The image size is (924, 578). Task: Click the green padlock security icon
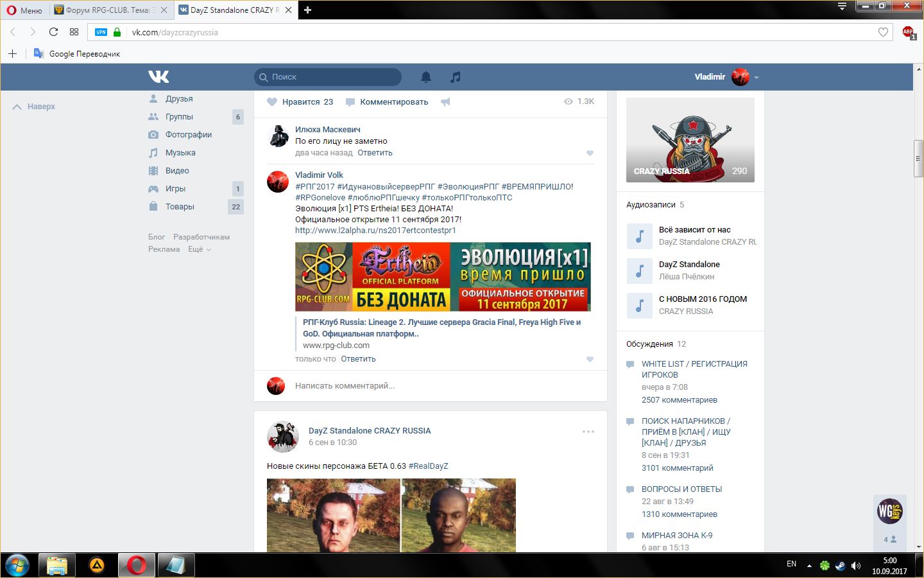117,32
